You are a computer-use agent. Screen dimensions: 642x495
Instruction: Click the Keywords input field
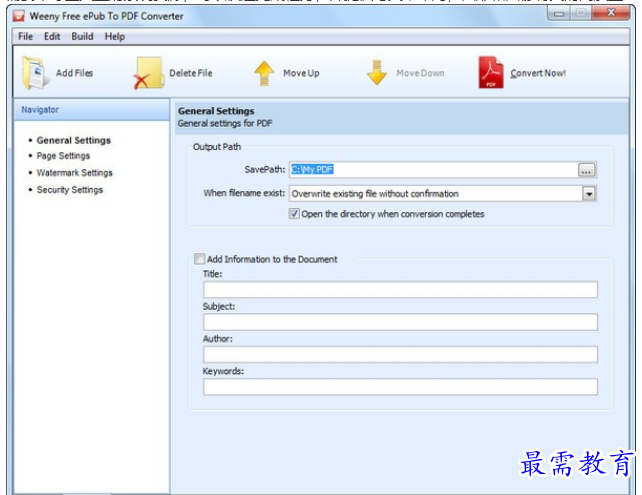400,387
